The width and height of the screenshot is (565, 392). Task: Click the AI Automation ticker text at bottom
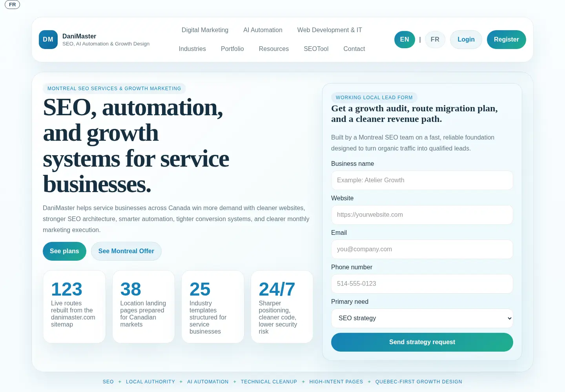pos(208,382)
